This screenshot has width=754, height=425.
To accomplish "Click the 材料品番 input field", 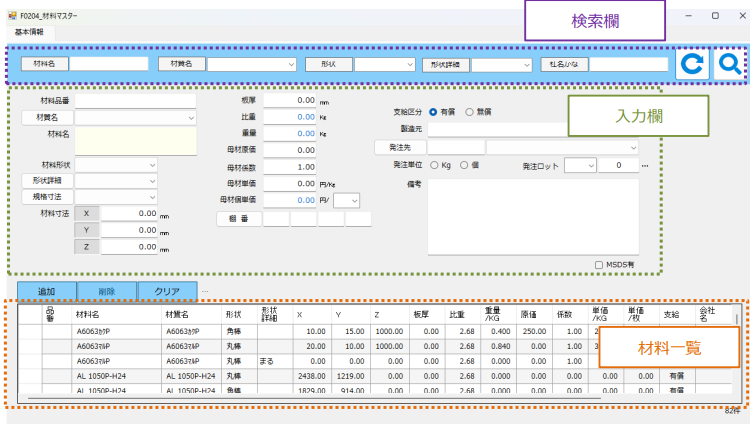I will pos(135,101).
